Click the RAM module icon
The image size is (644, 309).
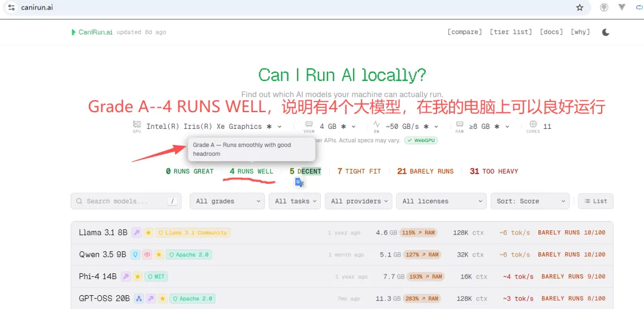coord(460,124)
